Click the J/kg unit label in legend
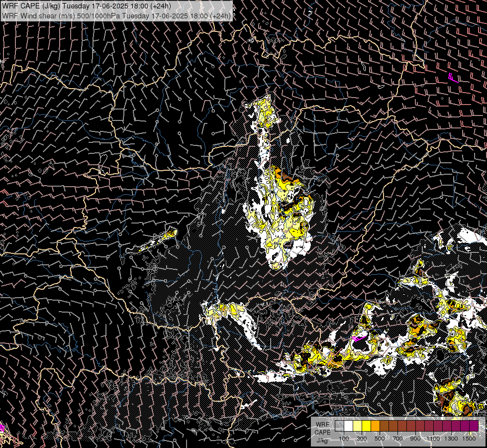This screenshot has height=448, width=487. point(322,441)
